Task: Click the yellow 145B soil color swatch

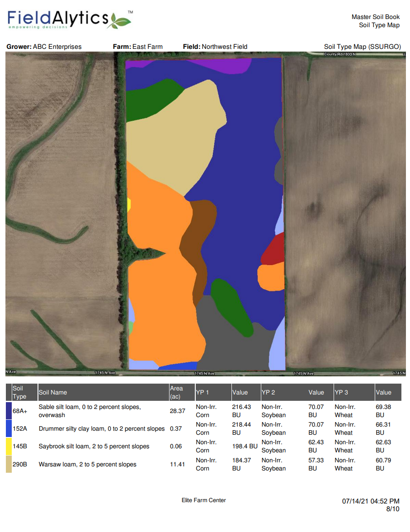Action: pos(9,446)
